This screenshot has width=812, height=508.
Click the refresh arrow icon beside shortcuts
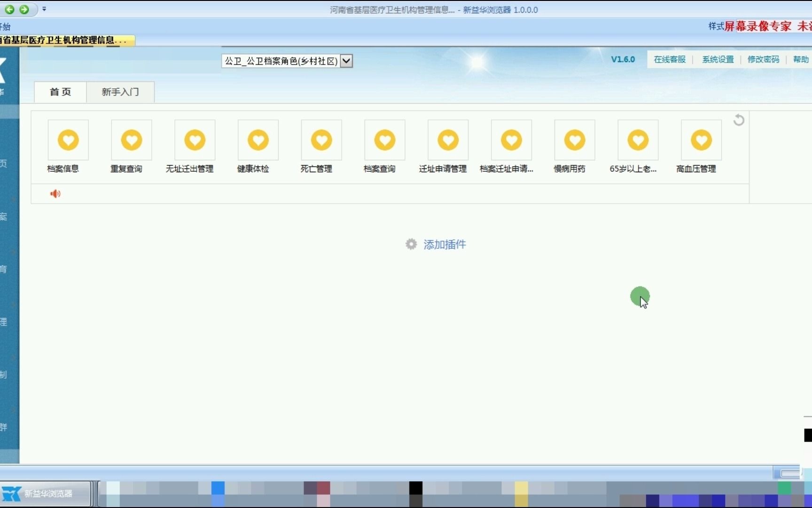[739, 120]
